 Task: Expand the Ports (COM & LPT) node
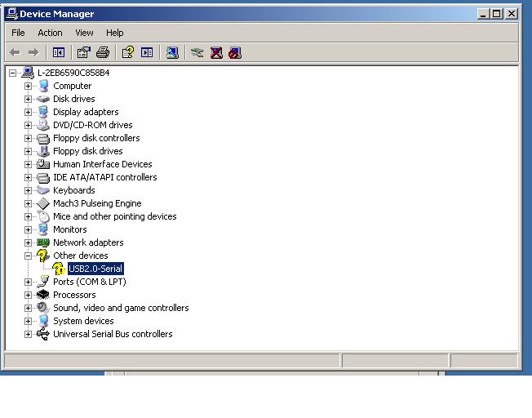point(28,282)
